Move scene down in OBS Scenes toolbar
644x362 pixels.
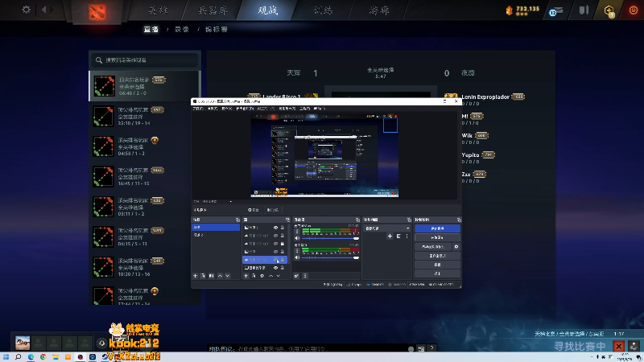point(227,276)
